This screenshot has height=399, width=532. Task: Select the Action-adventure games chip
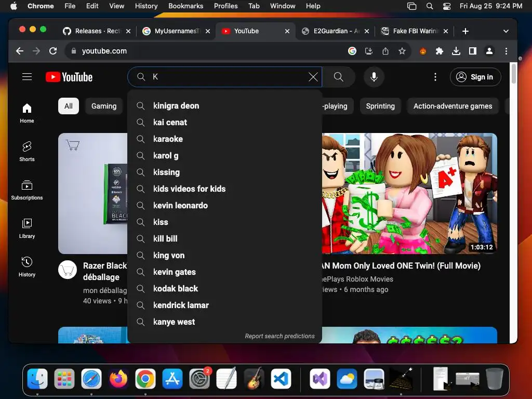[453, 106]
